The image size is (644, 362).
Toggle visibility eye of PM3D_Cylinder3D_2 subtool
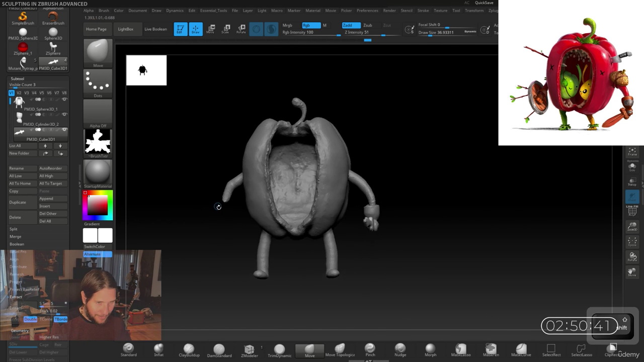tap(64, 115)
